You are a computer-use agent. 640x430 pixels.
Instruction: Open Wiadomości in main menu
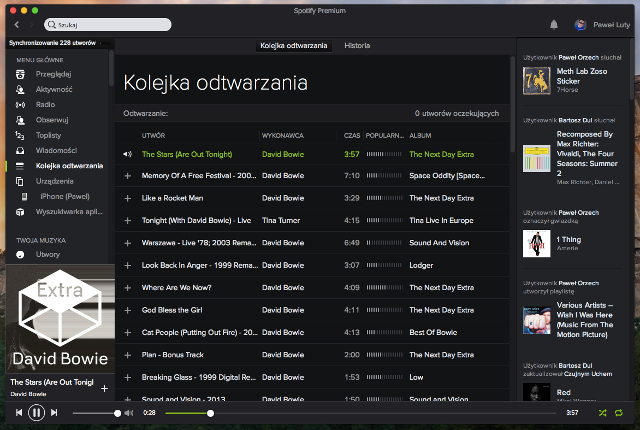(56, 151)
